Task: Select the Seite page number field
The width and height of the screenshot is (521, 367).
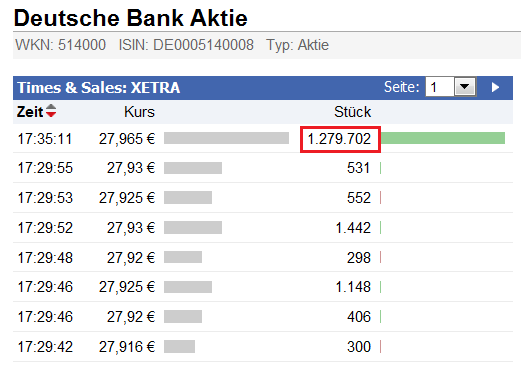Action: [440, 87]
